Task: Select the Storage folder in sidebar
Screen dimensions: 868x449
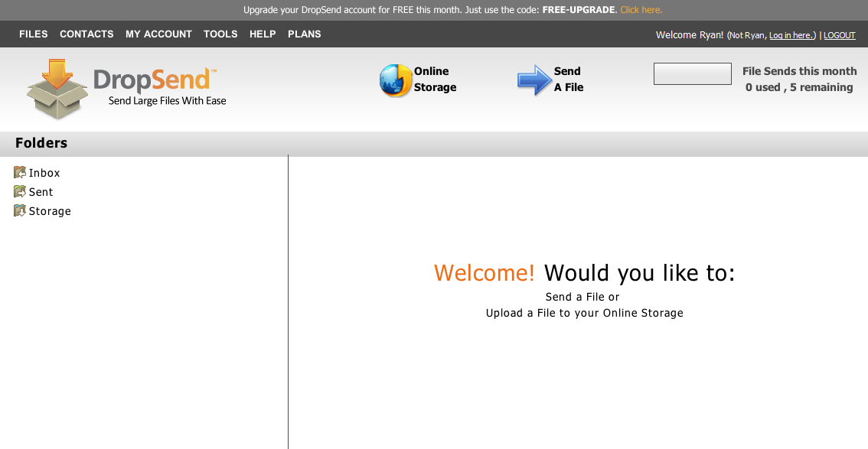Action: [50, 211]
